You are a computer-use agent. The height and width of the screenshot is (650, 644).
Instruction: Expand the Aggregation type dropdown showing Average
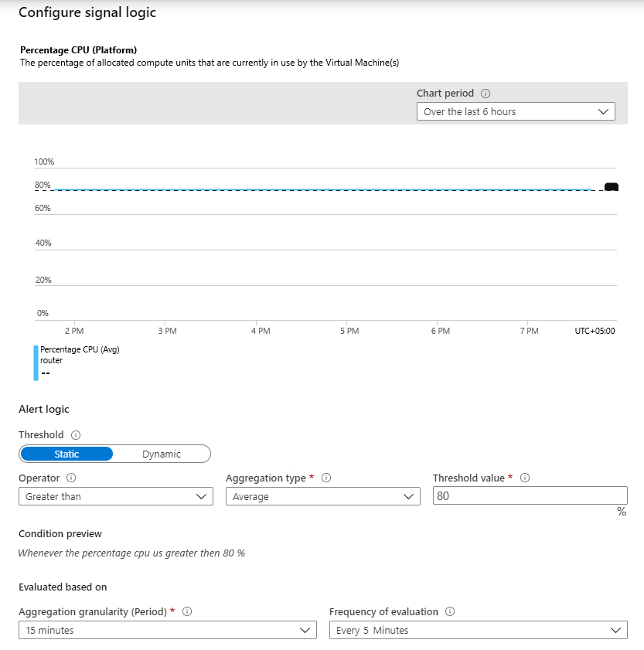tap(322, 496)
